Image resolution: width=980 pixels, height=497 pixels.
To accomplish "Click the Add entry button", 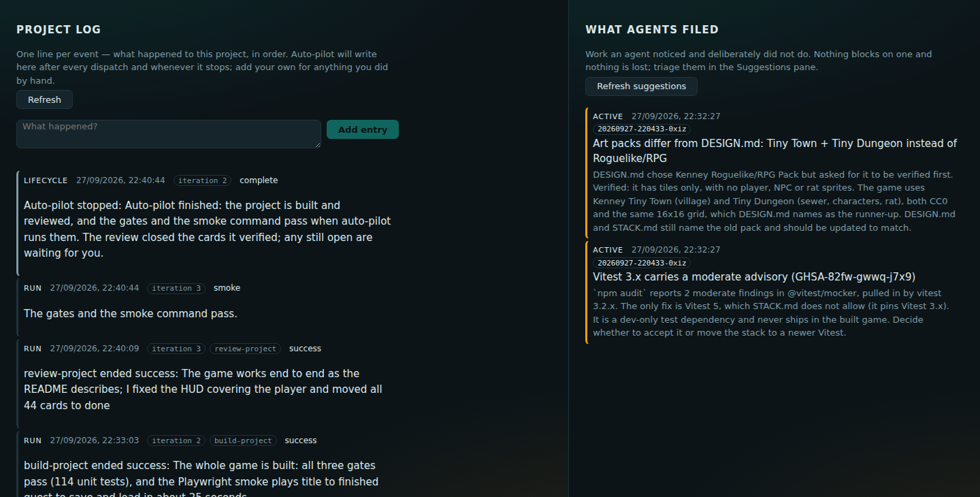I will point(363,129).
